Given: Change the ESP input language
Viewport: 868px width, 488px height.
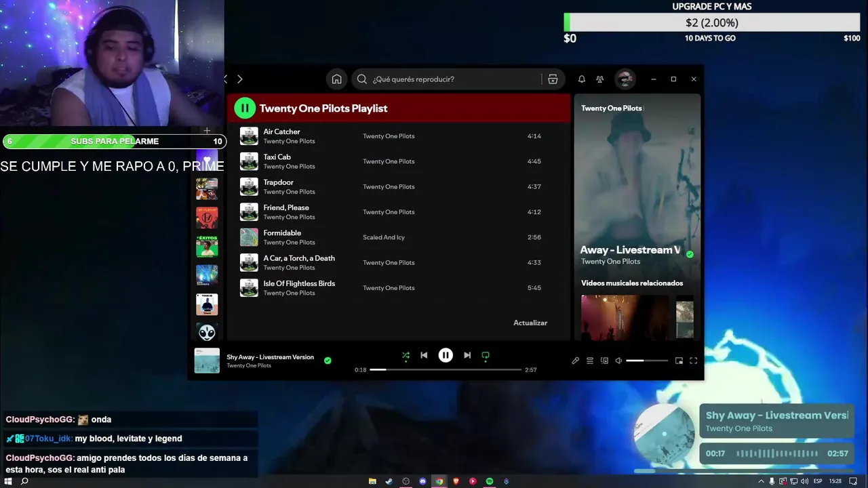Looking at the screenshot, I should (818, 481).
